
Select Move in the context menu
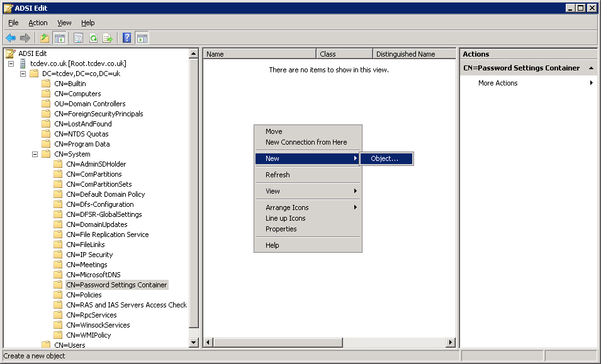[x=308, y=131]
